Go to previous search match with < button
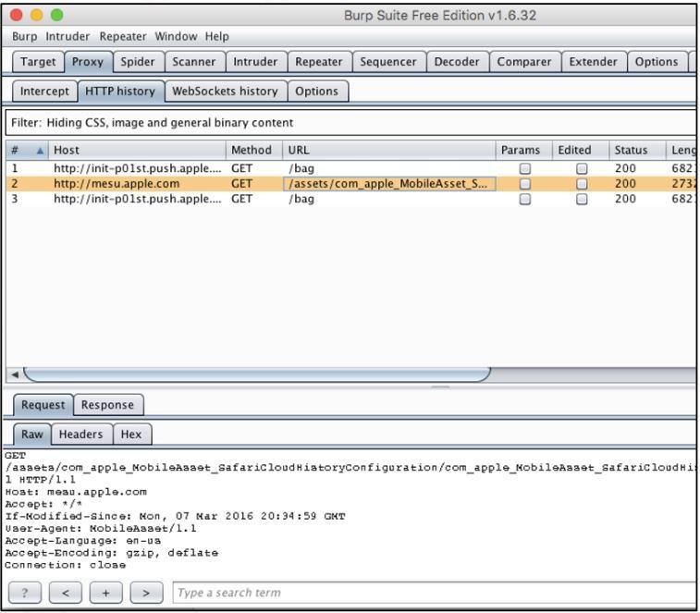 (x=66, y=593)
